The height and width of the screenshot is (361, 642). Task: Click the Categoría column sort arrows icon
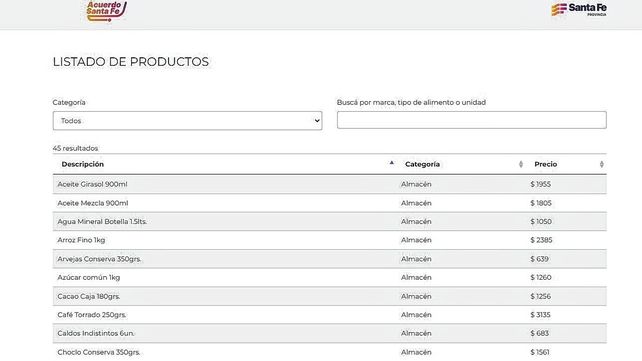point(521,164)
